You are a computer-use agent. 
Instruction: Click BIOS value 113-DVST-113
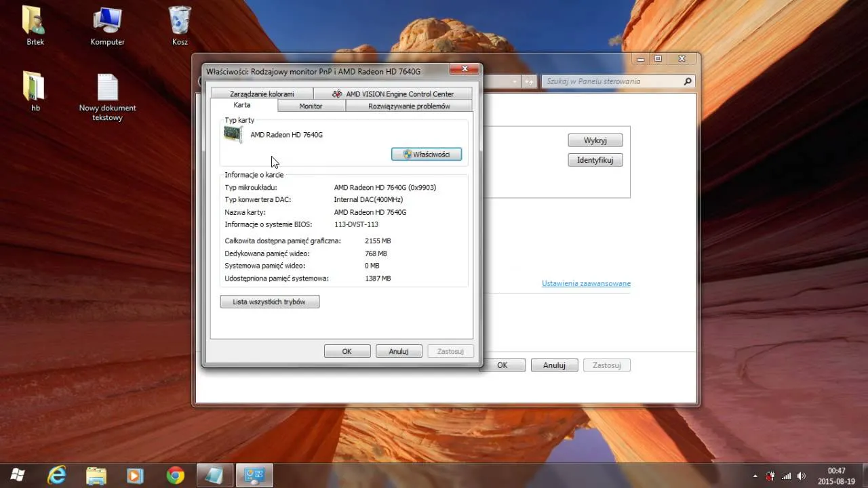coord(356,224)
